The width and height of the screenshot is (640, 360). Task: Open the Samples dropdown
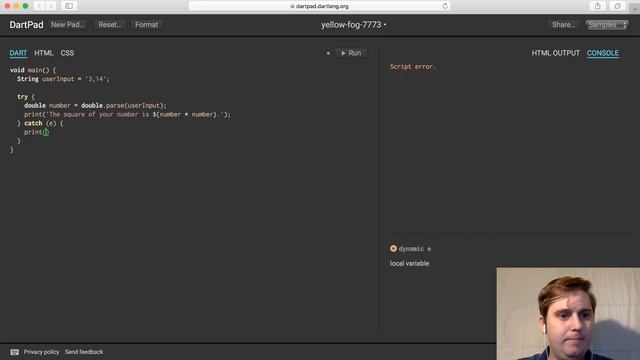[x=607, y=25]
